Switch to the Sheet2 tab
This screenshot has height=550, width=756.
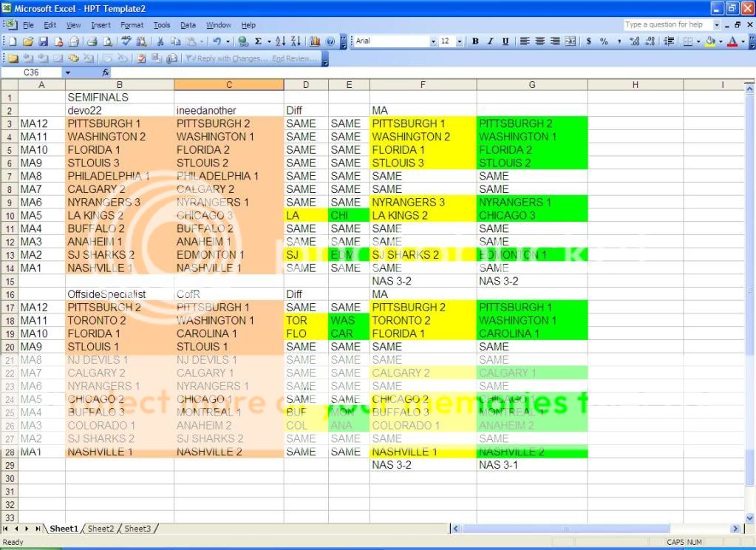tap(101, 529)
